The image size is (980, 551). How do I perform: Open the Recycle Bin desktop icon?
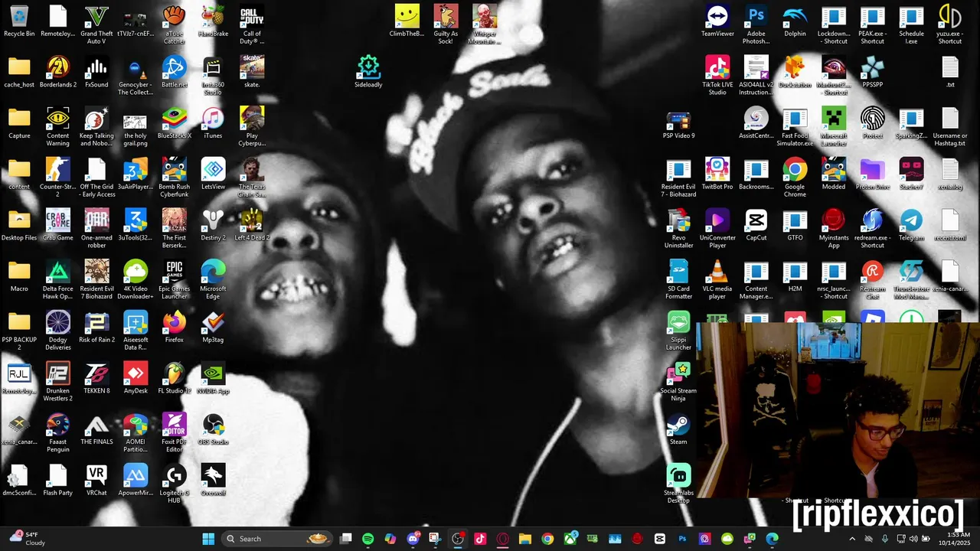tap(19, 21)
